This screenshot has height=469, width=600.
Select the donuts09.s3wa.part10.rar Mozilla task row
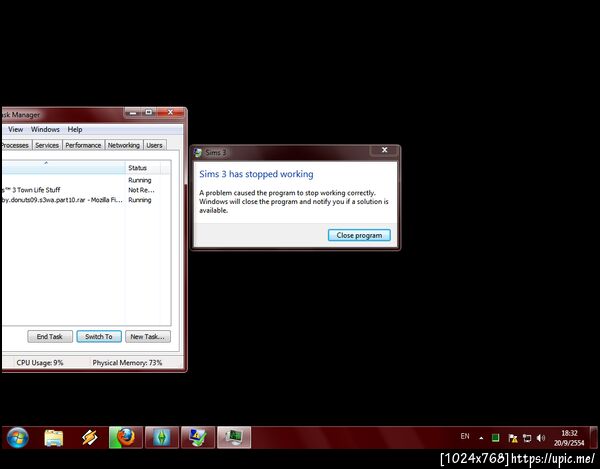coord(86,200)
